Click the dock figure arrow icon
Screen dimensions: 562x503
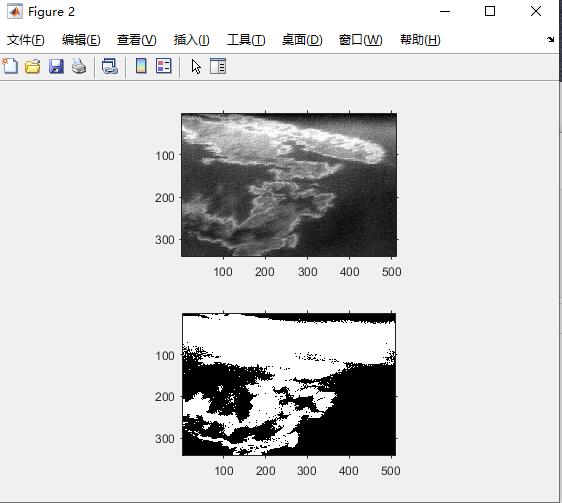(x=551, y=39)
